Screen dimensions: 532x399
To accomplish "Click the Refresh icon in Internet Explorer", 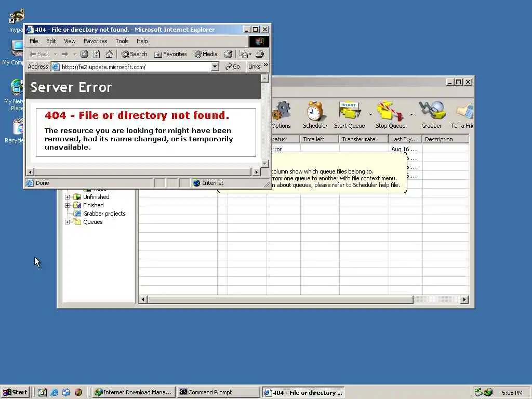I will pyautogui.click(x=96, y=54).
